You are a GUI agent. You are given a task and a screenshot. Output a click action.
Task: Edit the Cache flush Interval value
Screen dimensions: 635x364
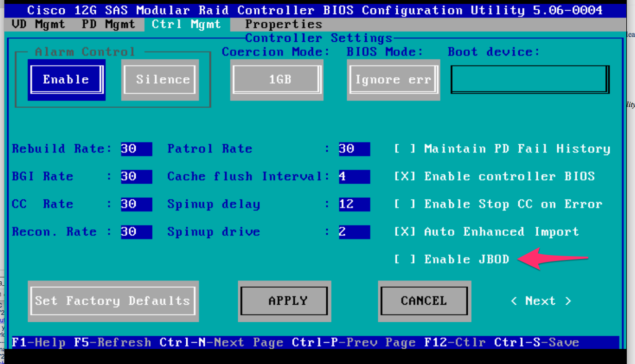click(354, 176)
